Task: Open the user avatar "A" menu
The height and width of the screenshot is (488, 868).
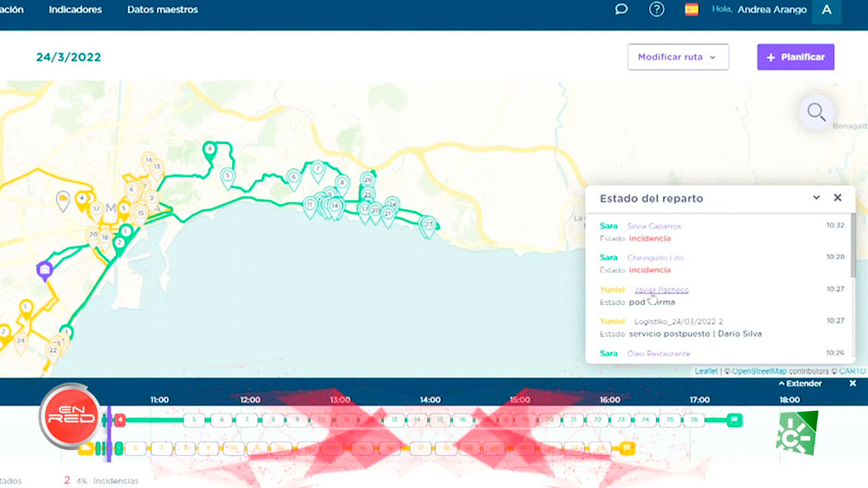Action: tap(826, 10)
